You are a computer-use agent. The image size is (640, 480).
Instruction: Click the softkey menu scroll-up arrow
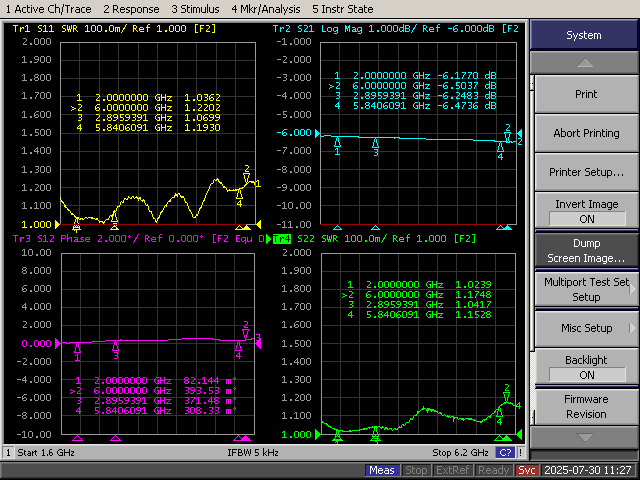(x=584, y=63)
